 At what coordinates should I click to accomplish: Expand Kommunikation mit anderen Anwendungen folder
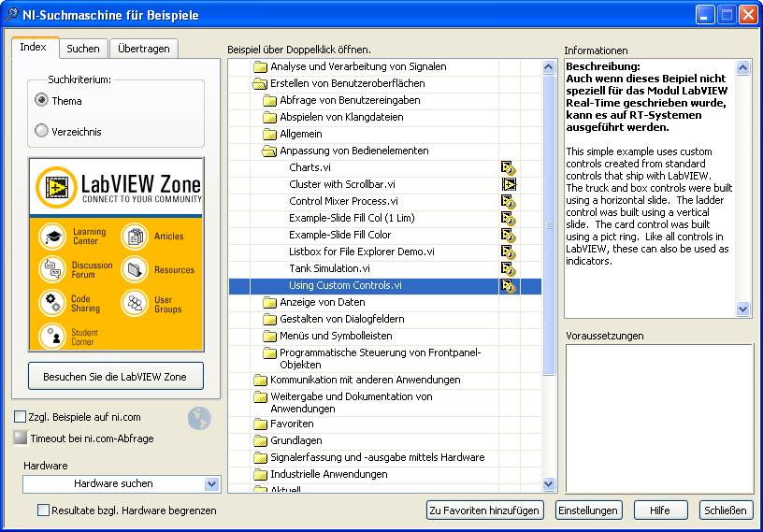[x=261, y=381]
